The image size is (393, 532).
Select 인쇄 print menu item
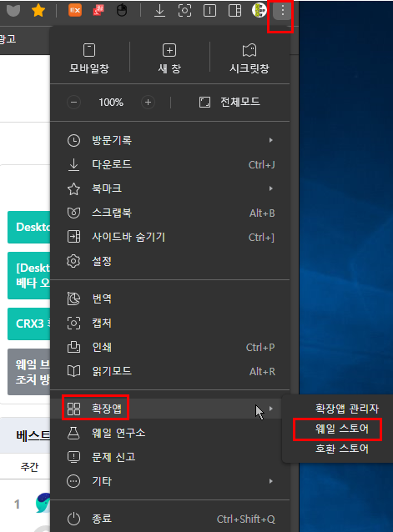click(x=169, y=347)
